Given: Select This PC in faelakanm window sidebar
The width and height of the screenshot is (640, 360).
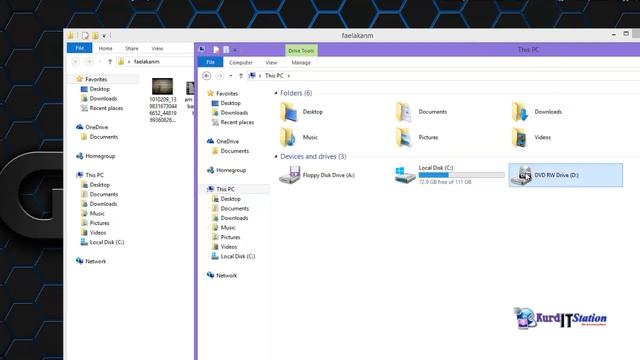Looking at the screenshot, I should click(90, 175).
